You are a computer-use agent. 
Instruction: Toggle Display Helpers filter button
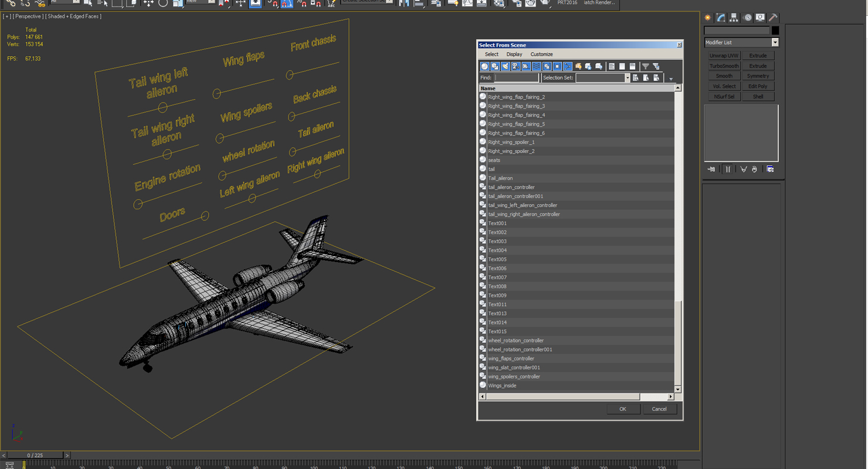click(526, 66)
